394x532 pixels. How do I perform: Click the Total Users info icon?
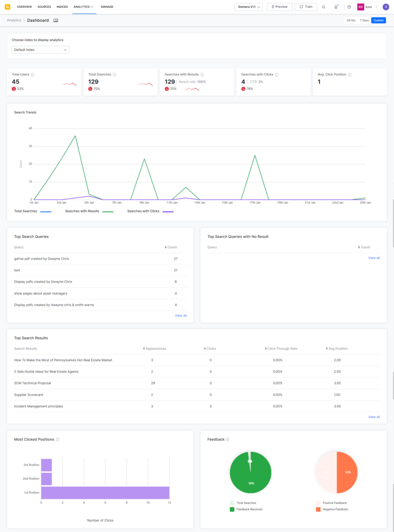32,74
